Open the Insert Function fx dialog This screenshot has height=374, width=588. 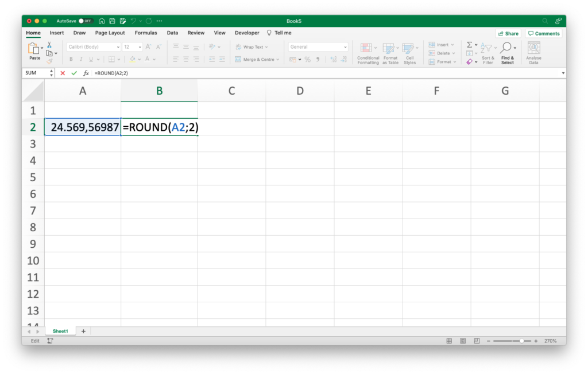tap(86, 73)
